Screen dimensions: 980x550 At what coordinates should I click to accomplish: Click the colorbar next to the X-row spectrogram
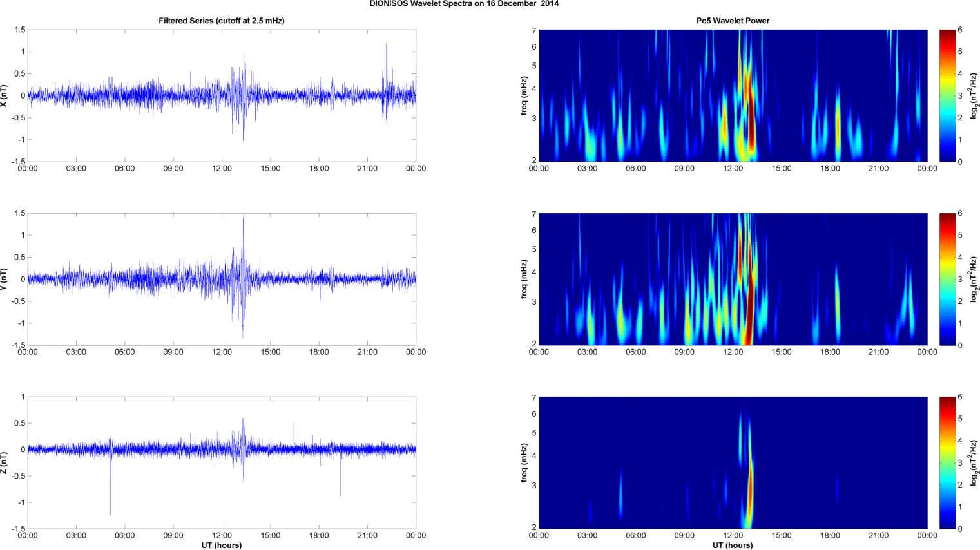947,95
